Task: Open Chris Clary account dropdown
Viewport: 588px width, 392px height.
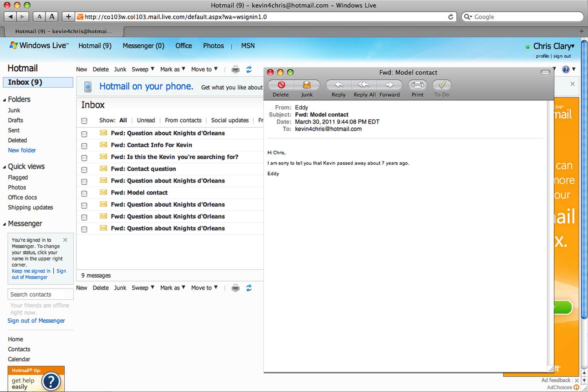Action: 554,46
